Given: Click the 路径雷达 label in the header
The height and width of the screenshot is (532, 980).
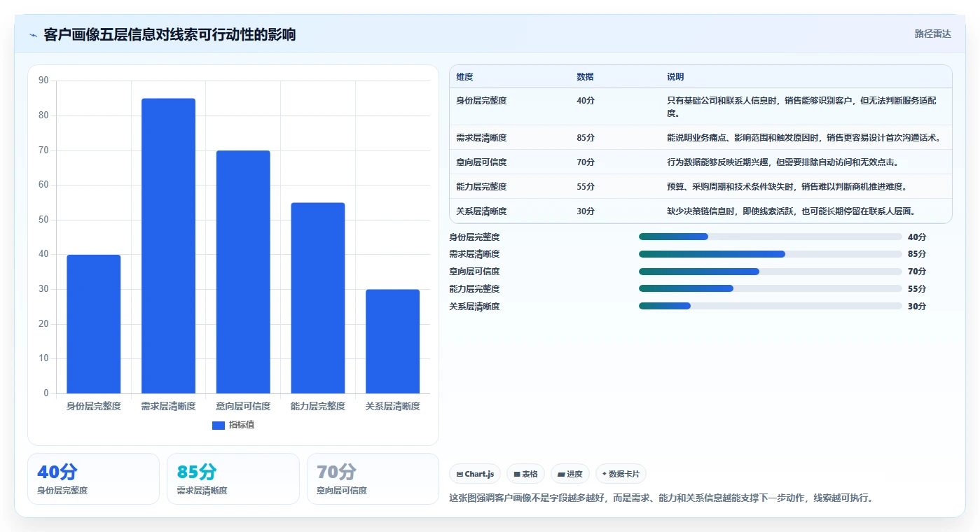Looking at the screenshot, I should click(933, 34).
